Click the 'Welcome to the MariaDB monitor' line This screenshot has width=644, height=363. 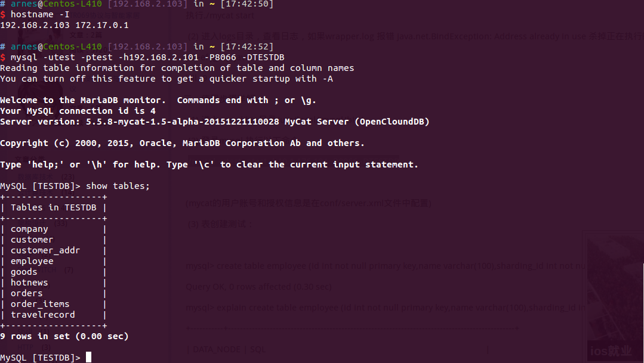(x=158, y=100)
